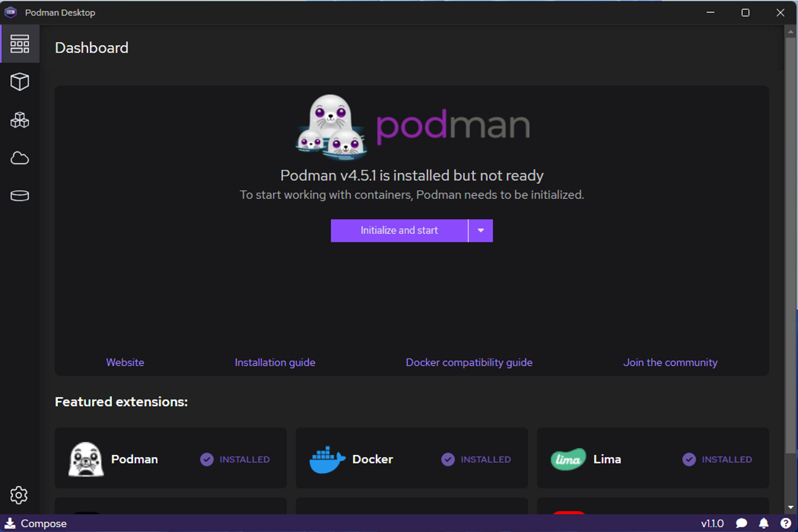The width and height of the screenshot is (798, 532).
Task: Click the Lima extension logo
Action: point(568,459)
